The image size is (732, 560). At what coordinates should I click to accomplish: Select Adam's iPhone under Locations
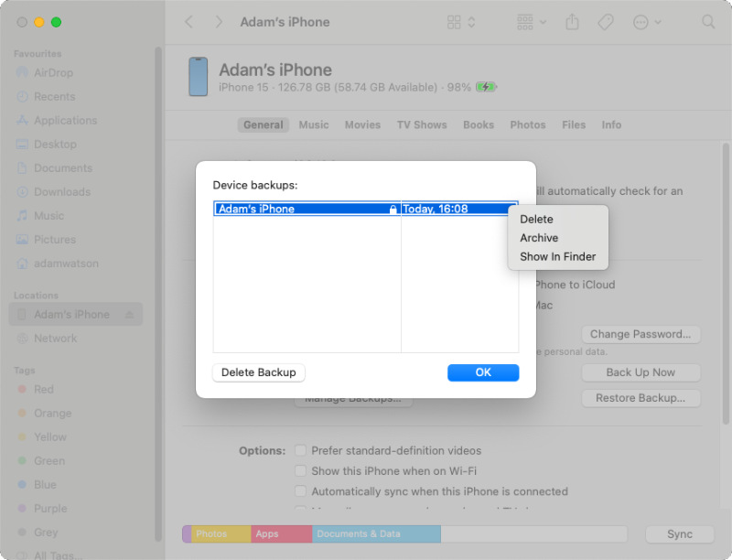pyautogui.click(x=76, y=314)
